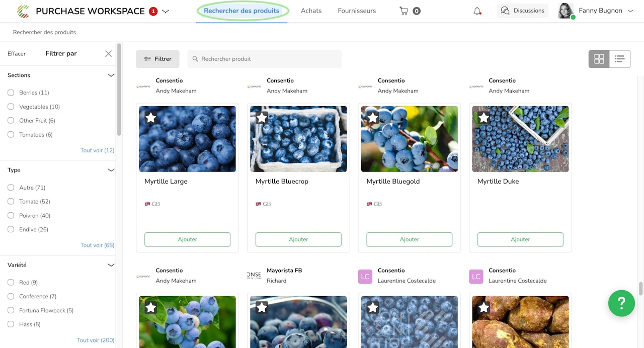Show all 200 varieties via Tout voir

pyautogui.click(x=96, y=340)
